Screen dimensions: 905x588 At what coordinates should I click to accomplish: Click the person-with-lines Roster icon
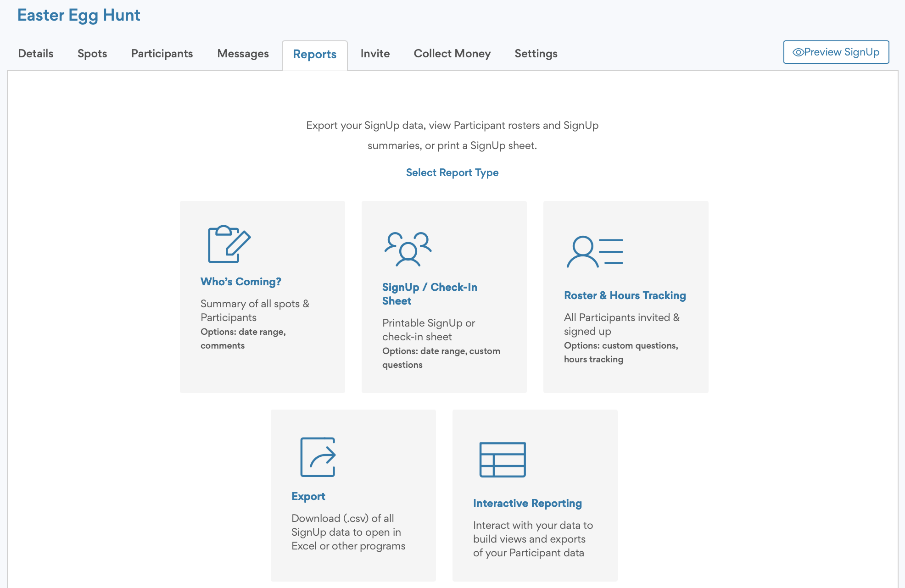click(x=595, y=251)
